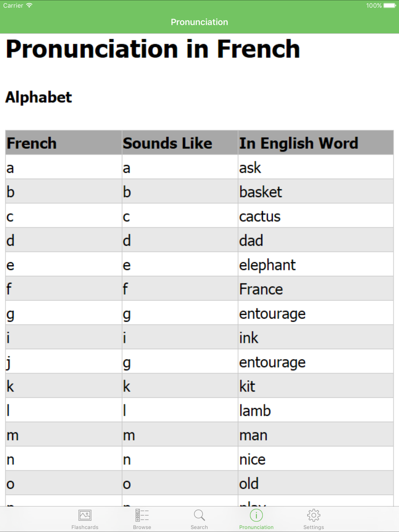Tap the 'Pronunciation in French' heading

[x=153, y=49]
